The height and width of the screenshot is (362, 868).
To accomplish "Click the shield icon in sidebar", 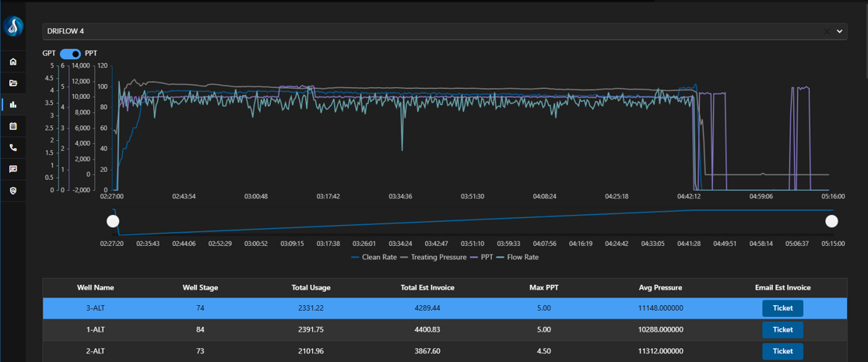I will tap(13, 191).
